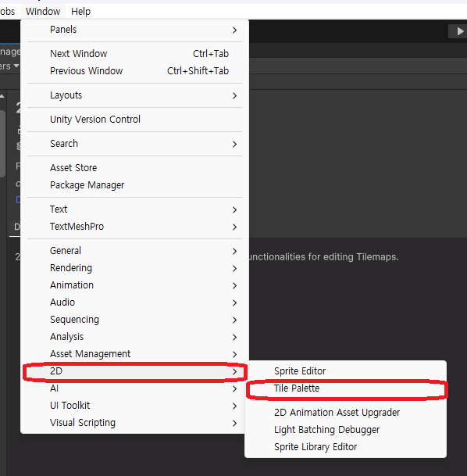Select Previous Window menu entry
The image size is (467, 476).
click(134, 71)
